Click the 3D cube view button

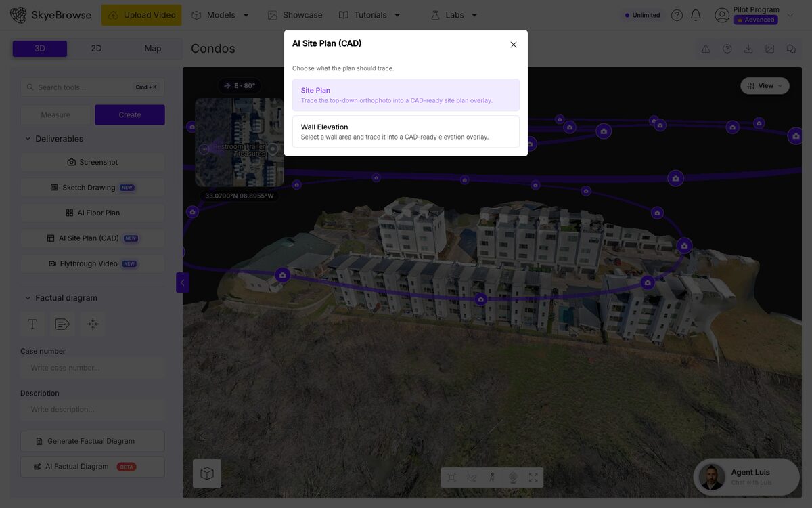(x=207, y=473)
